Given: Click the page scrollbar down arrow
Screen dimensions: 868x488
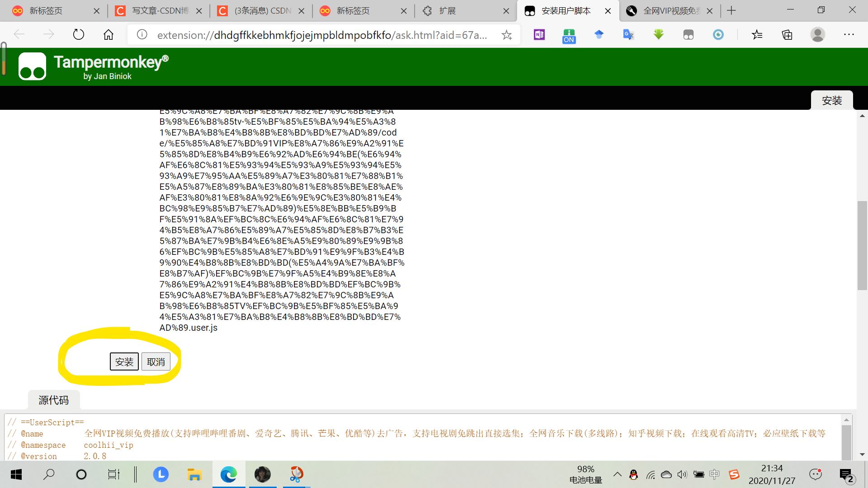Looking at the screenshot, I should pyautogui.click(x=862, y=455).
